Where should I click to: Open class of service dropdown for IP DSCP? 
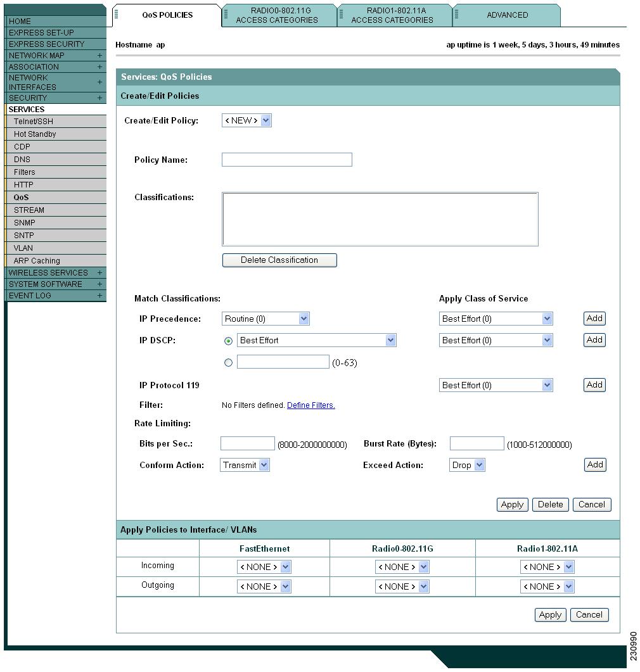tap(496, 340)
